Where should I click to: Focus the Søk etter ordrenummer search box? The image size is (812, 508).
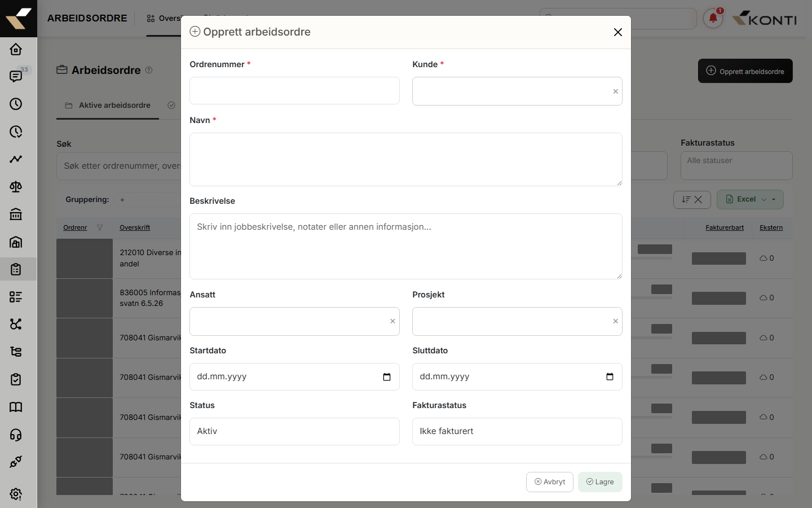point(119,166)
